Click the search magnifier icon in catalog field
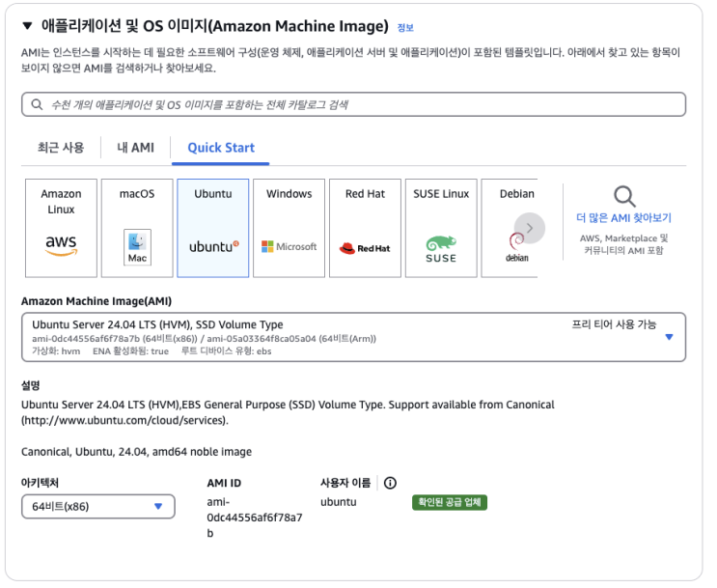This screenshot has height=588, width=717. tap(37, 104)
